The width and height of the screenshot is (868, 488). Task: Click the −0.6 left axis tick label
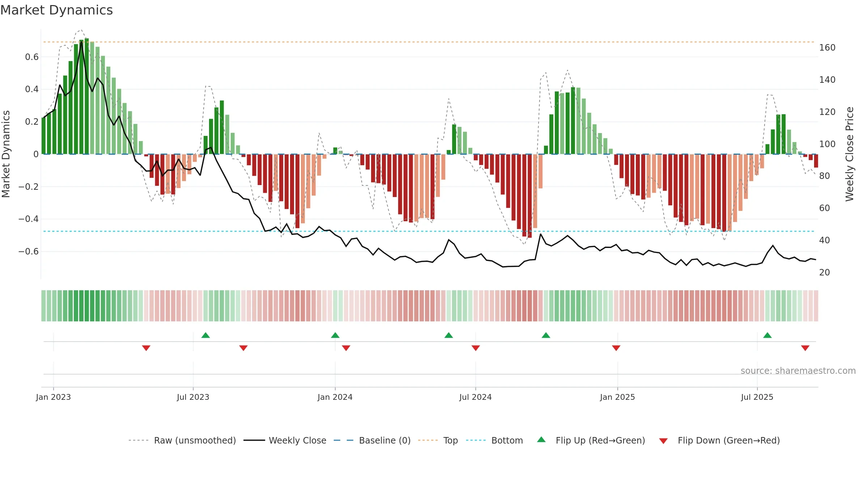(x=29, y=251)
